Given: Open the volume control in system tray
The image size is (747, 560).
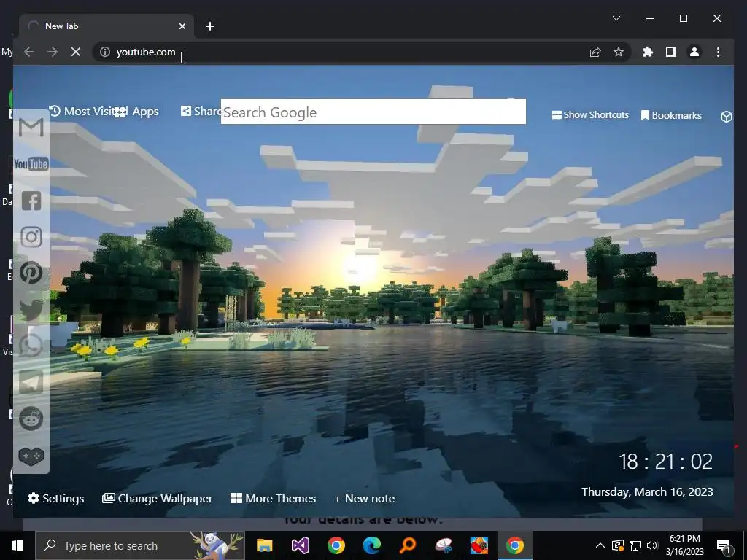Looking at the screenshot, I should (x=652, y=545).
